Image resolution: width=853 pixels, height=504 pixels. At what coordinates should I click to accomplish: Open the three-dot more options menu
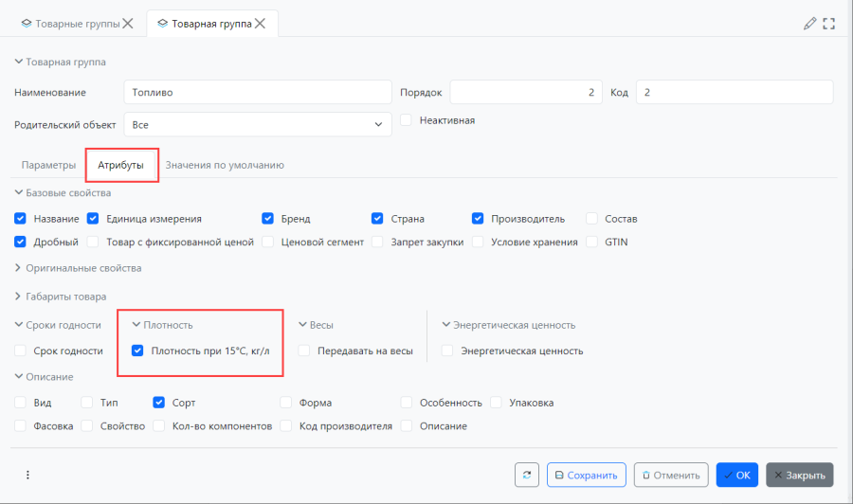coord(27,476)
